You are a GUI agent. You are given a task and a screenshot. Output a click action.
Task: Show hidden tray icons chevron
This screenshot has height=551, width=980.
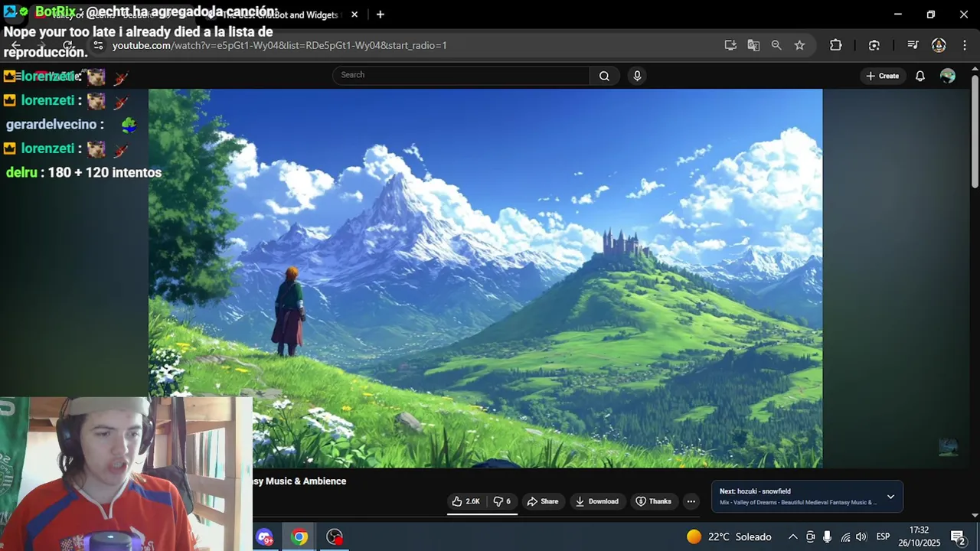coord(792,537)
